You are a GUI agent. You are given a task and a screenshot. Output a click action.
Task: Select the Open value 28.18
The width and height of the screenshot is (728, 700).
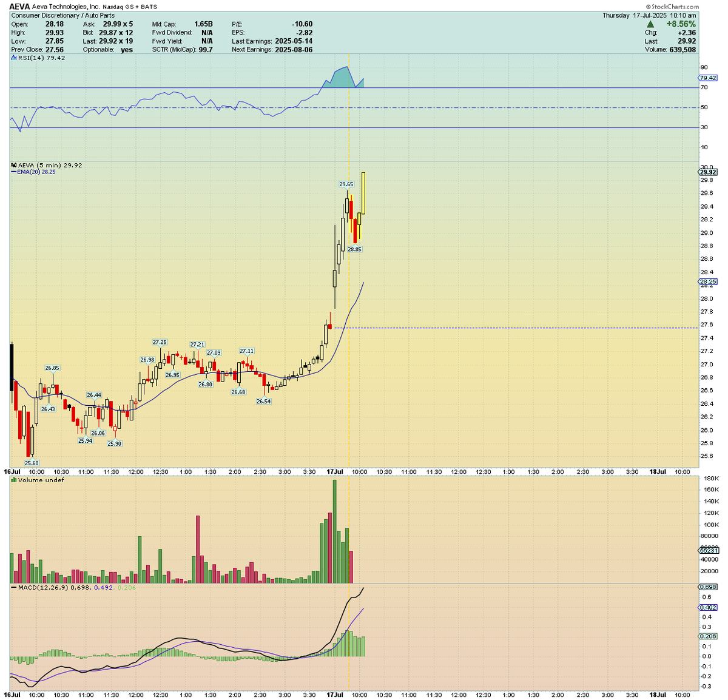click(x=55, y=24)
